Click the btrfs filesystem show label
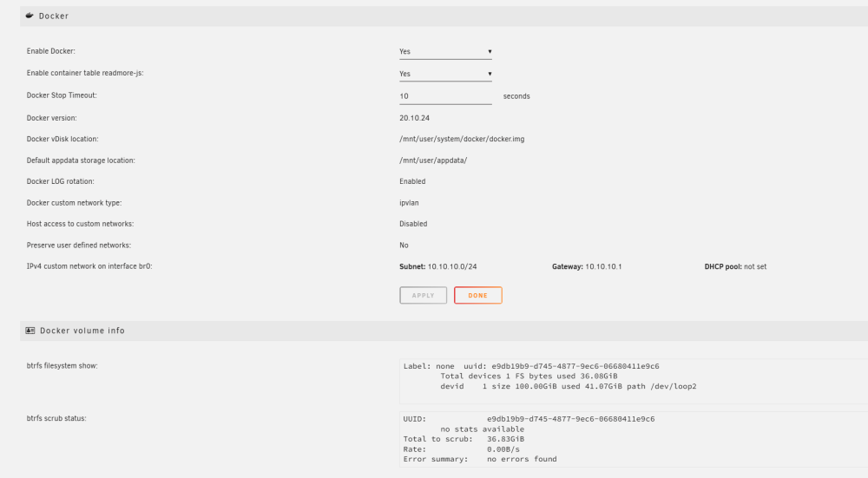 pyautogui.click(x=62, y=366)
